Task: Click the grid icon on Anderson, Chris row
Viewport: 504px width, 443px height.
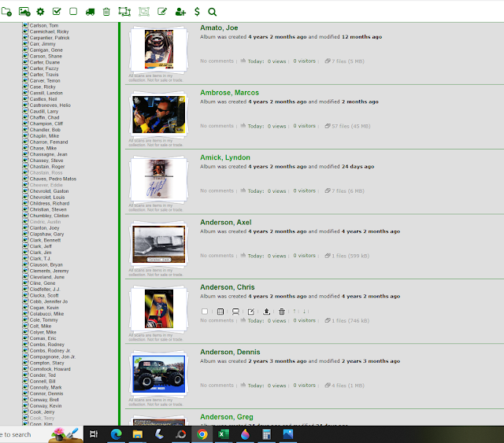Action: 220,312
